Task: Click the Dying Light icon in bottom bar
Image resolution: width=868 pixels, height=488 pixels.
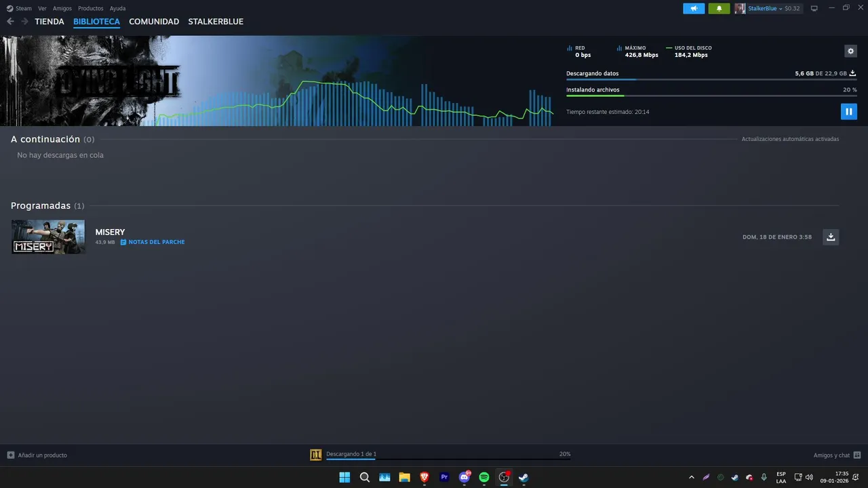Action: (x=315, y=455)
